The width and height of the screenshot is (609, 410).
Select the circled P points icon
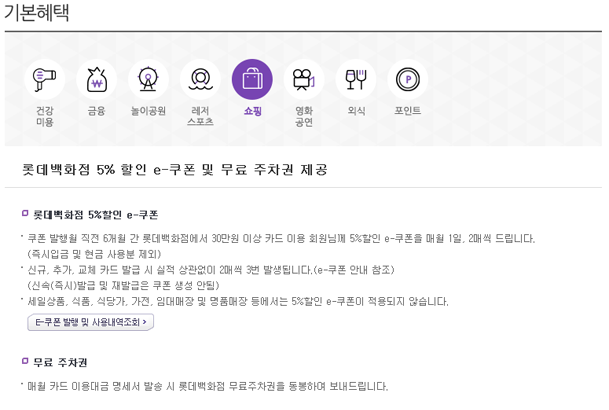click(408, 79)
